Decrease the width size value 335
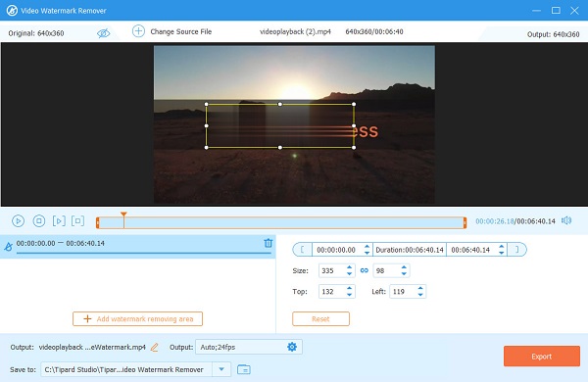This screenshot has width=588, height=382. click(x=349, y=273)
